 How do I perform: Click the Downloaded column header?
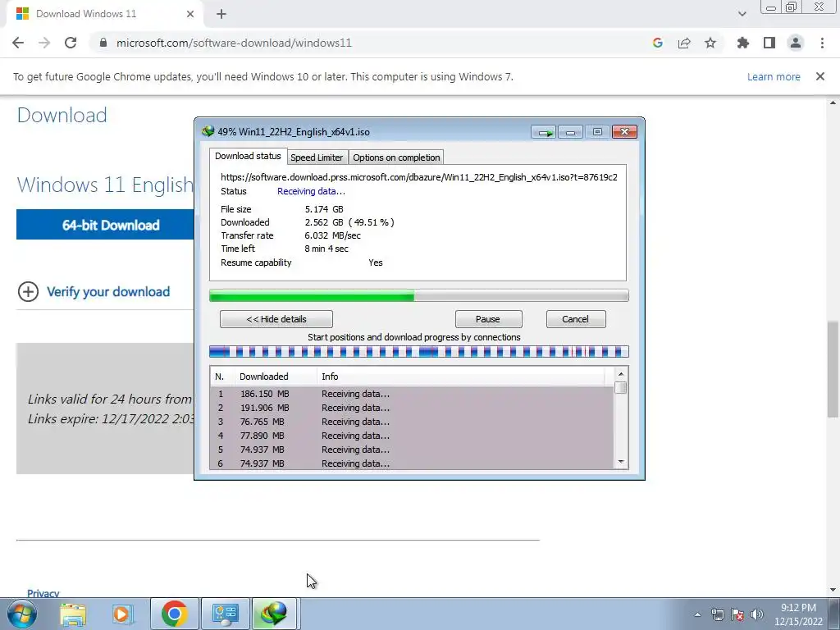pos(276,377)
